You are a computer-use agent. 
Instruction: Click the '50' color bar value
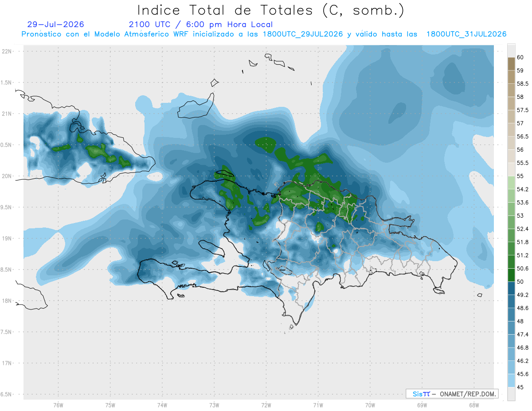520,282
